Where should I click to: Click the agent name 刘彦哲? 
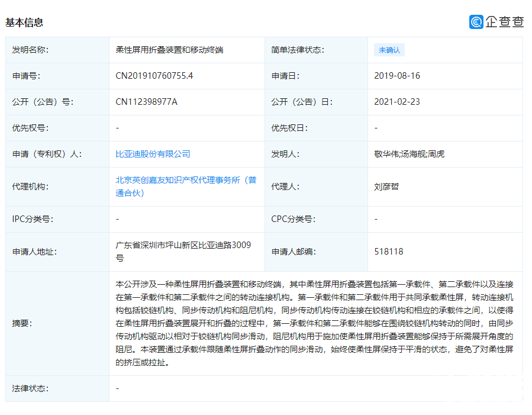(386, 186)
